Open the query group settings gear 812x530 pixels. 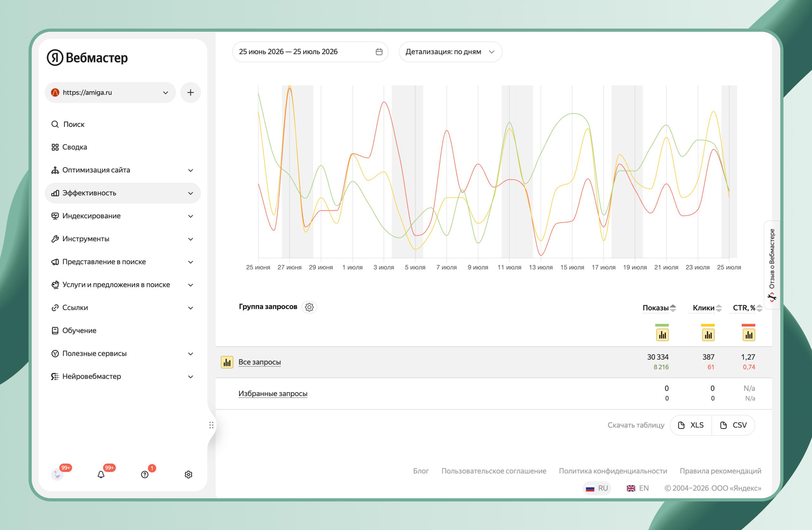coord(310,307)
